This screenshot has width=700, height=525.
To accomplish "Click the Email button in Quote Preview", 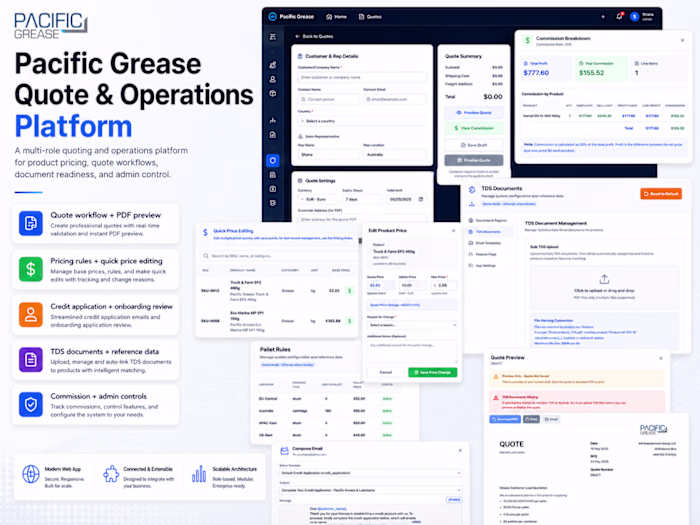I will pos(551,419).
